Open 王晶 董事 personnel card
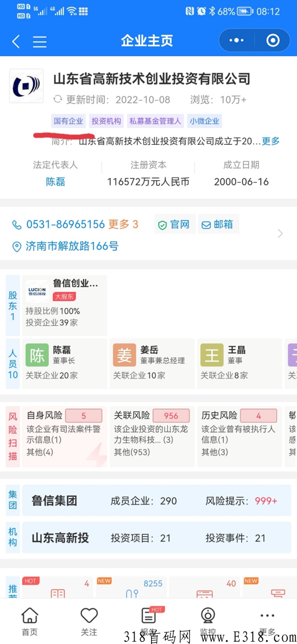Image resolution: width=297 pixels, height=644 pixels. [x=240, y=364]
